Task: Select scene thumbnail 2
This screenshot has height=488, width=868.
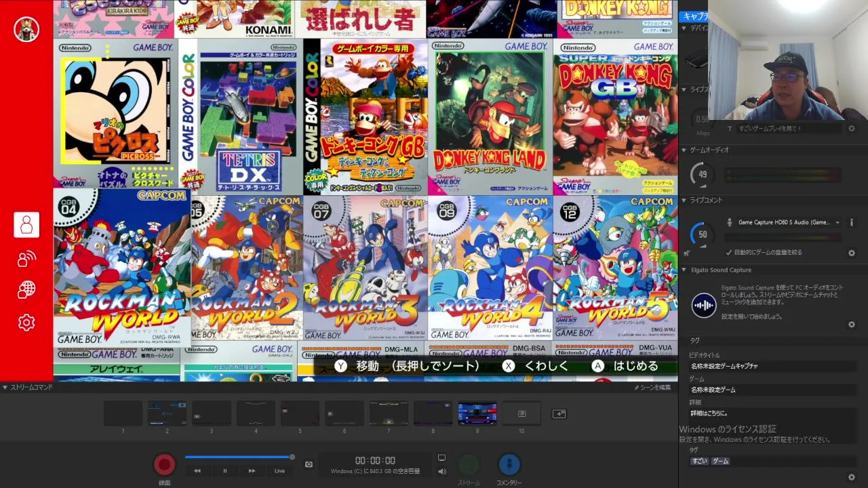Action: (167, 413)
